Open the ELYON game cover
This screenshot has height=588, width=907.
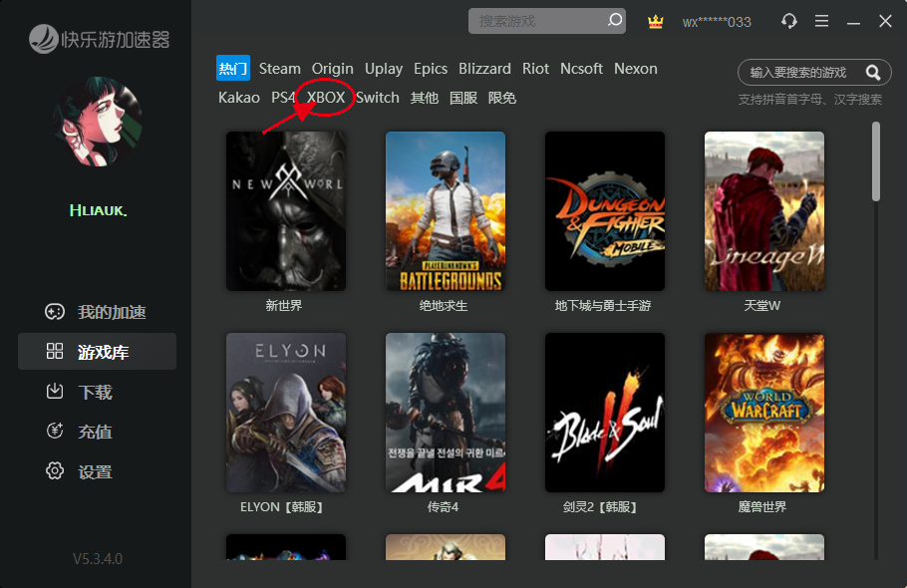286,413
